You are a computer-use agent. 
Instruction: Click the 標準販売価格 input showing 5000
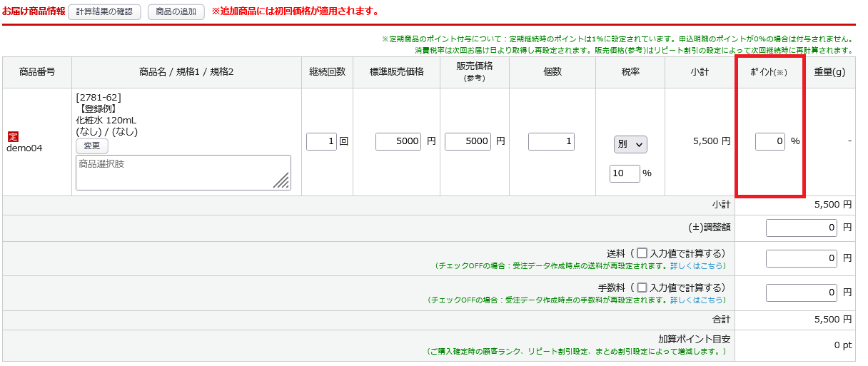[398, 142]
